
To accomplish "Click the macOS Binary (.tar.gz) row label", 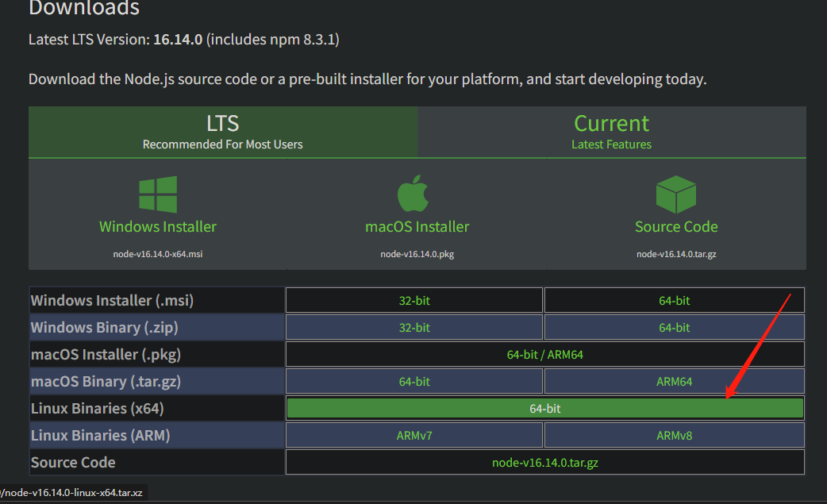I will (106, 381).
